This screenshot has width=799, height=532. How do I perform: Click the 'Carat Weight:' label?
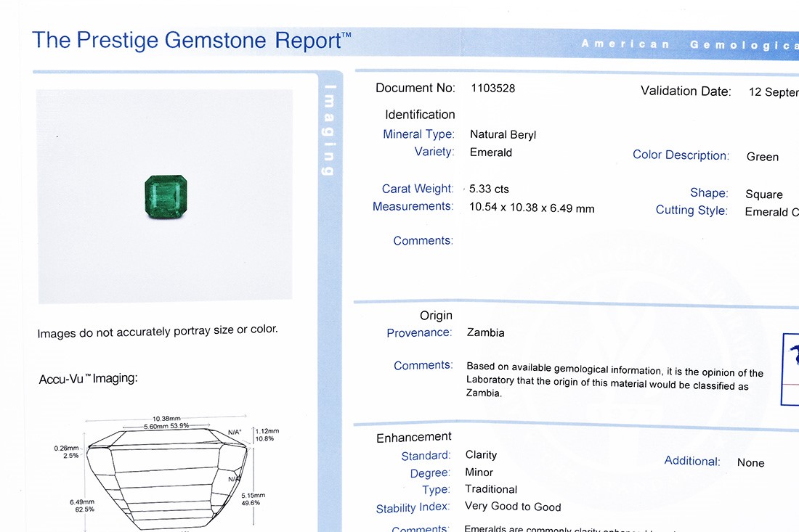click(x=418, y=189)
